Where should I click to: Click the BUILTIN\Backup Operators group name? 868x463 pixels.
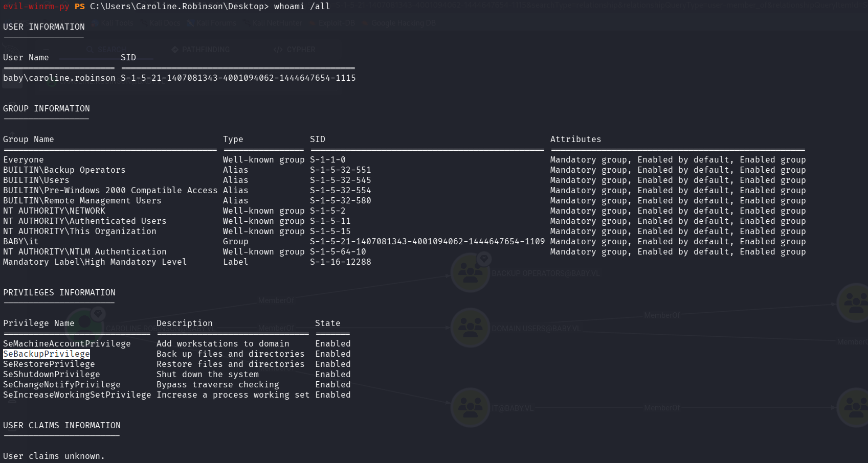tap(64, 170)
